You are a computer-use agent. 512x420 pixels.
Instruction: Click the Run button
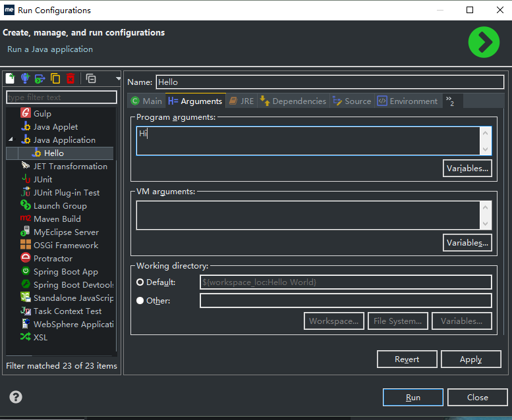413,398
